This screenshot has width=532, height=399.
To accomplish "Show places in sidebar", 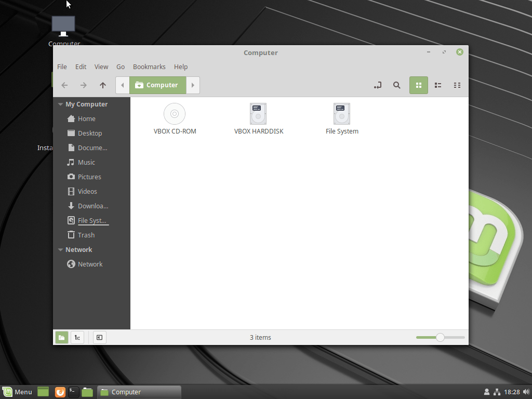I will [62, 338].
